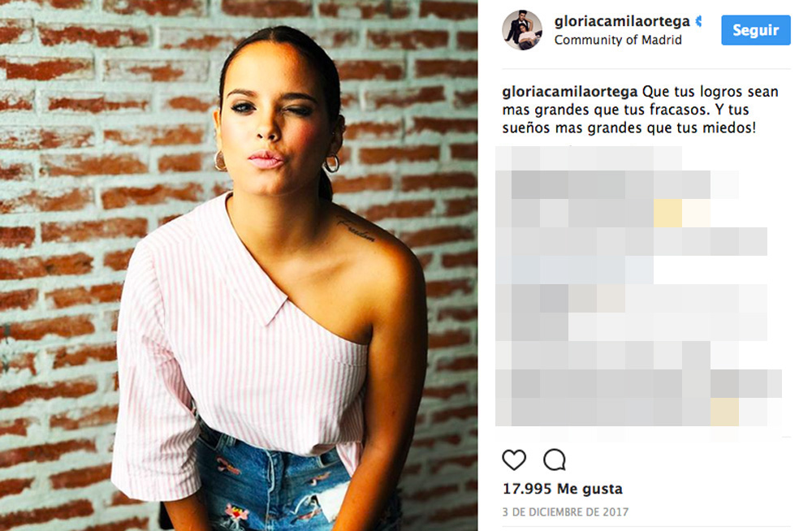The width and height of the screenshot is (812, 531).
Task: Open the 3 DE DICIEMBRE DE 2017 permalink
Action: 565,512
